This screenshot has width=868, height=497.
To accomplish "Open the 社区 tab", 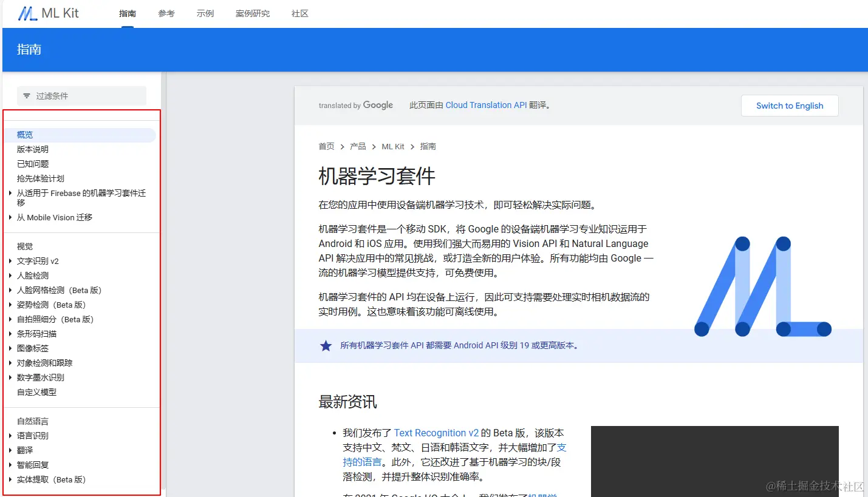I will coord(300,13).
